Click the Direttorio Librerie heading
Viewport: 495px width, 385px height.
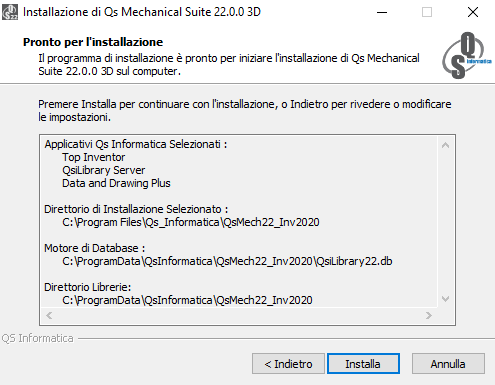(88, 287)
